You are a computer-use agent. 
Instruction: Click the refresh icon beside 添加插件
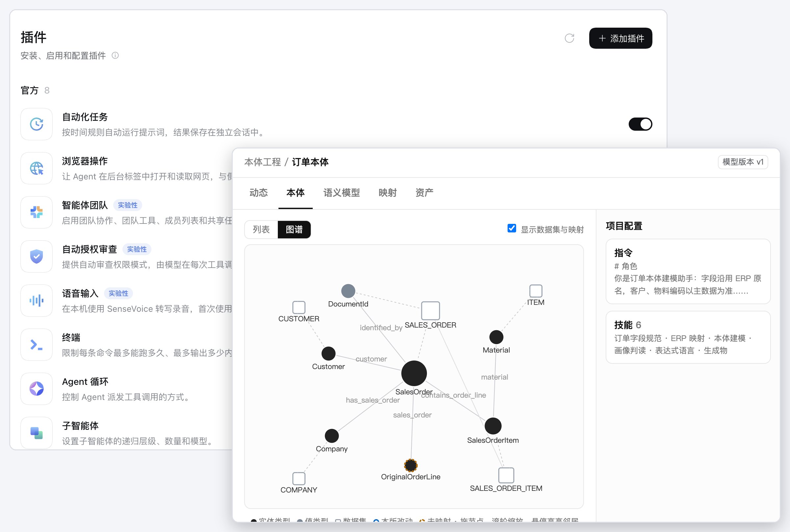tap(569, 38)
